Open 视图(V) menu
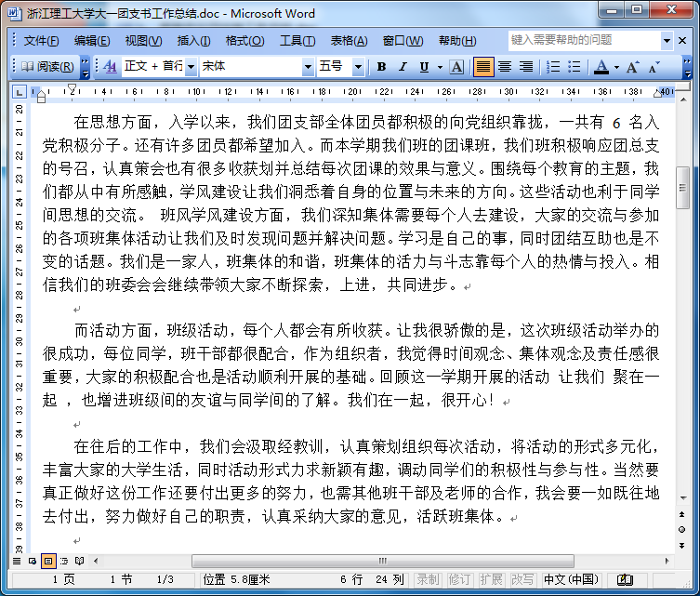 click(143, 41)
